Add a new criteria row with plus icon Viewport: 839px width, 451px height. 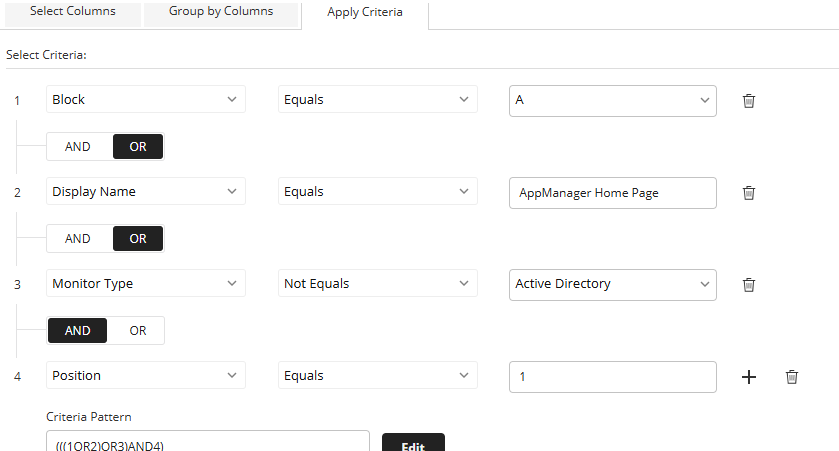[749, 376]
